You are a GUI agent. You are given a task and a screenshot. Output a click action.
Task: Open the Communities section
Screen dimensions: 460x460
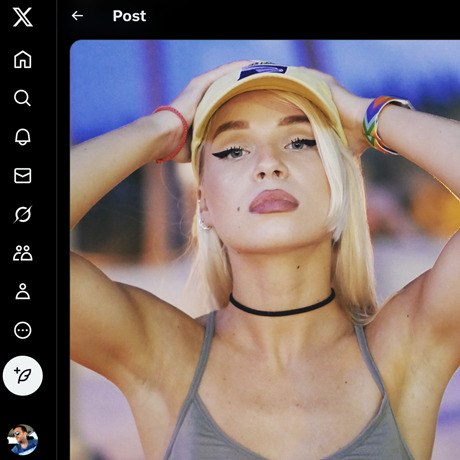pos(23,253)
